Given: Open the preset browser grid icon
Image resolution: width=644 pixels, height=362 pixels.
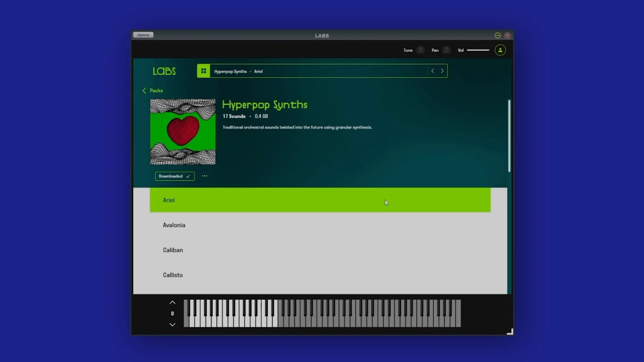Looking at the screenshot, I should click(x=204, y=71).
